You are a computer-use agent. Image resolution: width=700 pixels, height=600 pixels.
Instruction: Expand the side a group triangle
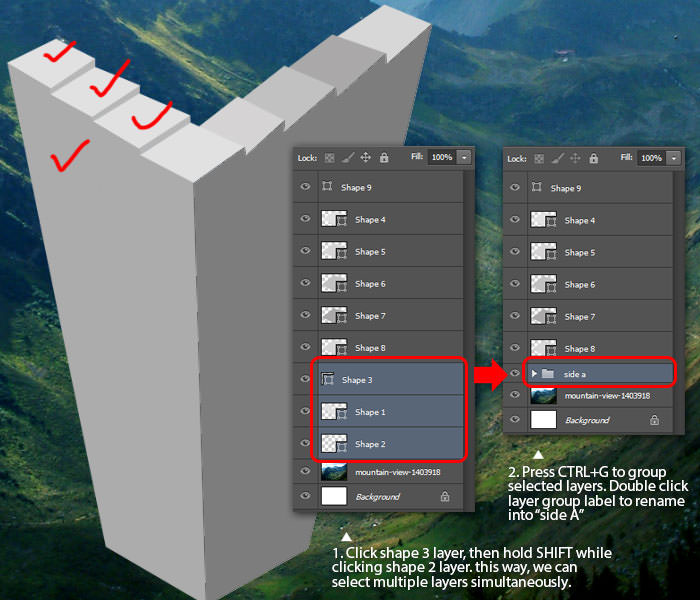[x=534, y=373]
